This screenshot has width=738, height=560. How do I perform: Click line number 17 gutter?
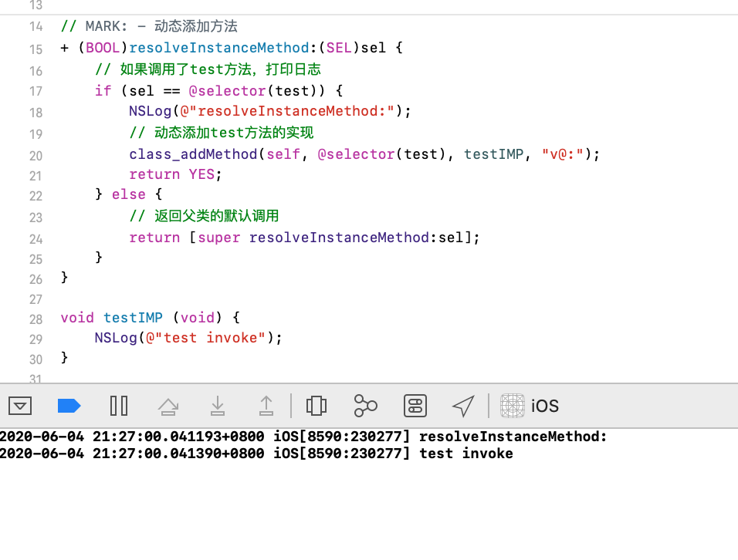(36, 91)
